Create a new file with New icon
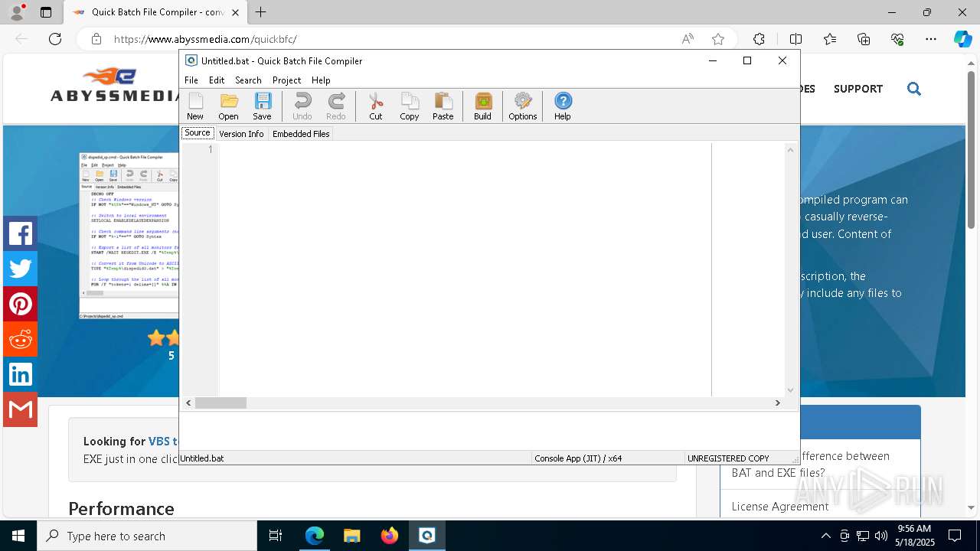This screenshot has height=551, width=980. click(195, 106)
